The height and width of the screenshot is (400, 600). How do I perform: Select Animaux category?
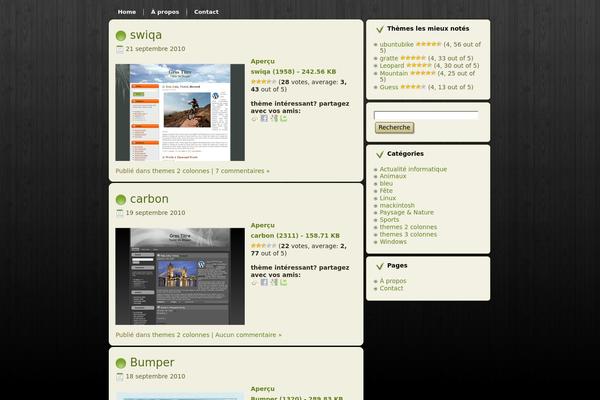pyautogui.click(x=393, y=176)
